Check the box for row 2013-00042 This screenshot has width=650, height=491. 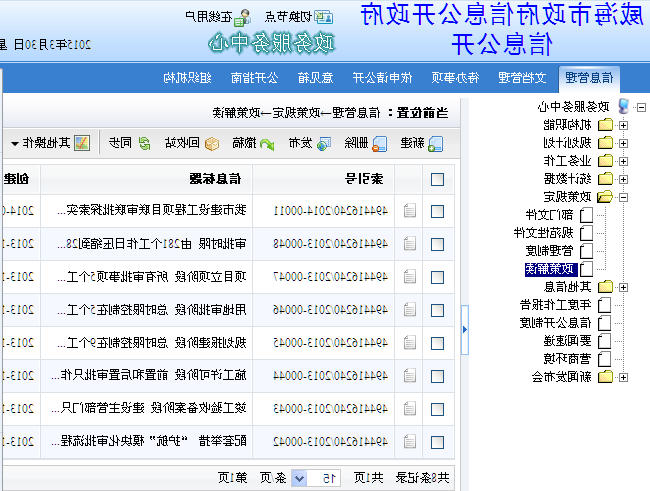[x=437, y=442]
